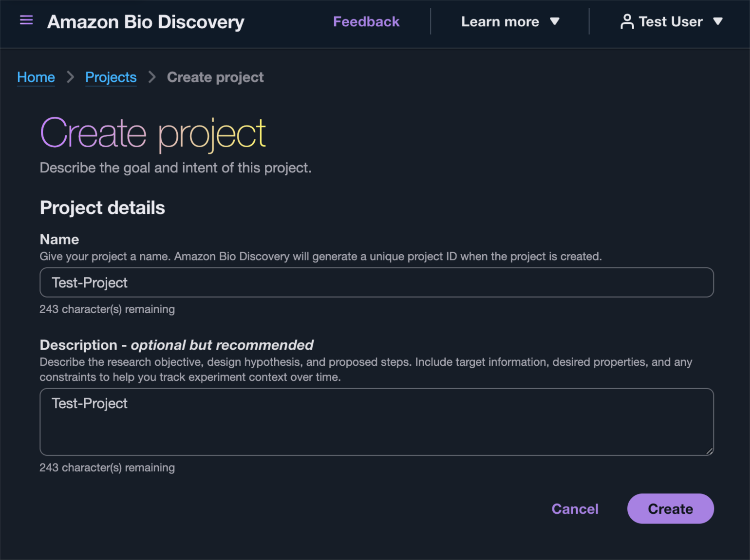Open the hamburger navigation menu
750x560 pixels.
coord(26,20)
